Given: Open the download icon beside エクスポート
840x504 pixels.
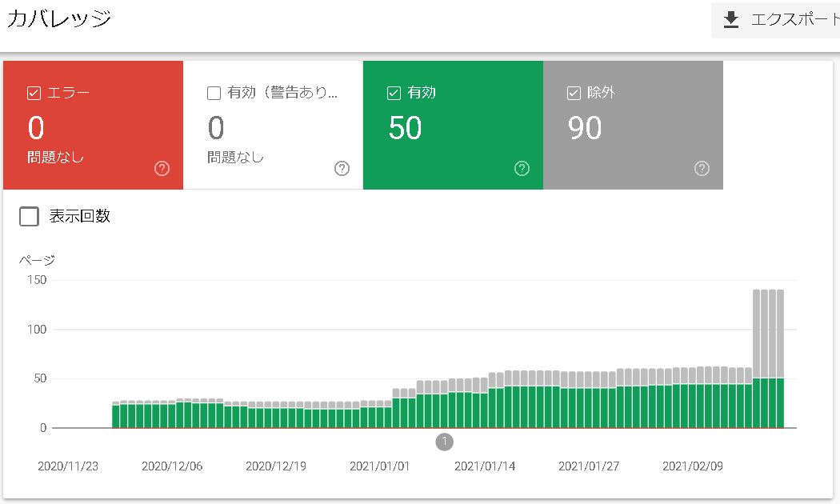Looking at the screenshot, I should pyautogui.click(x=732, y=19).
